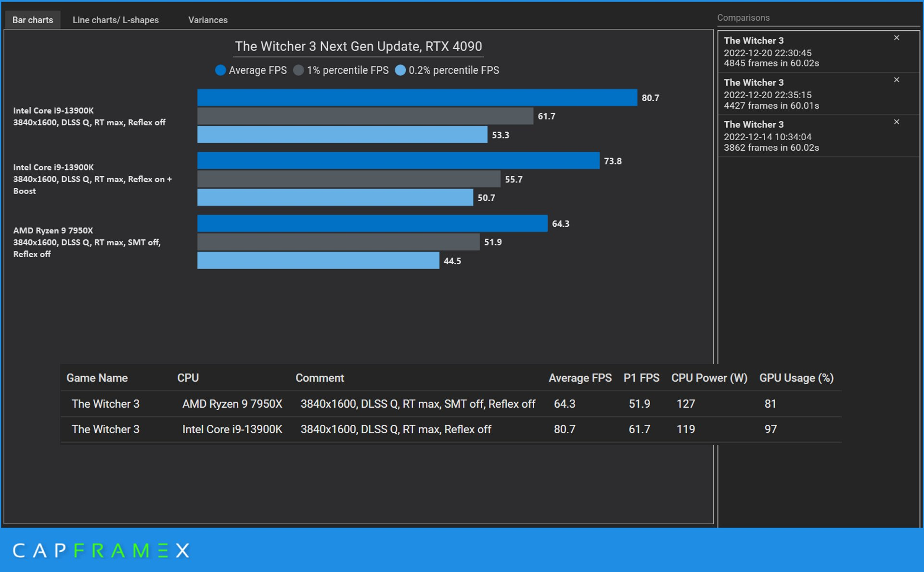The height and width of the screenshot is (572, 924).
Task: Remove the 2022-12-14 Witcher 3 comparison
Action: tap(897, 122)
